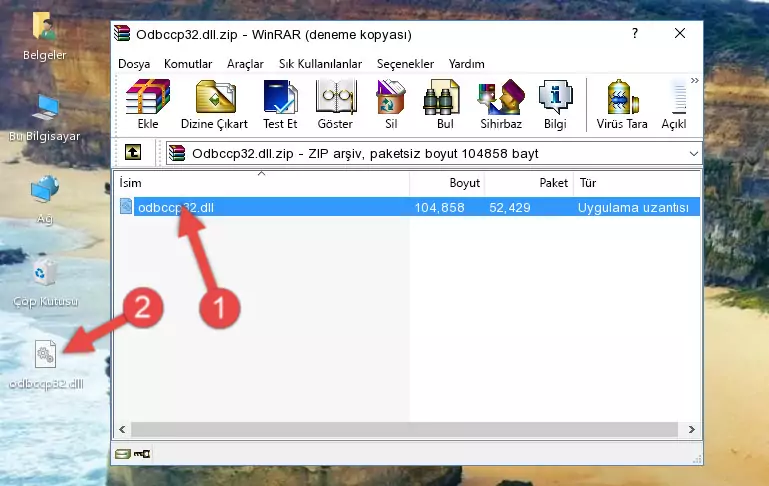This screenshot has width=769, height=486.
Task: Close the WinRAR window
Action: coord(680,33)
